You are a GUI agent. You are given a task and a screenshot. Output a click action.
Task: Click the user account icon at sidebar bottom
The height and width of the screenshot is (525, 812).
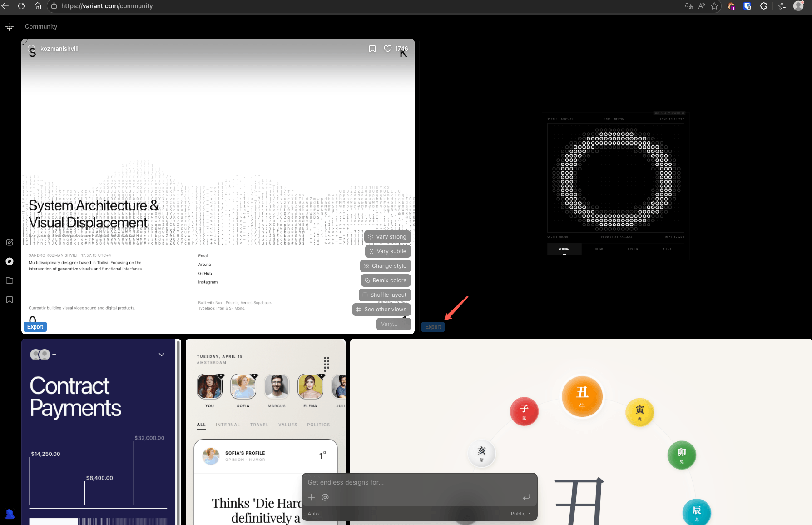pos(10,514)
